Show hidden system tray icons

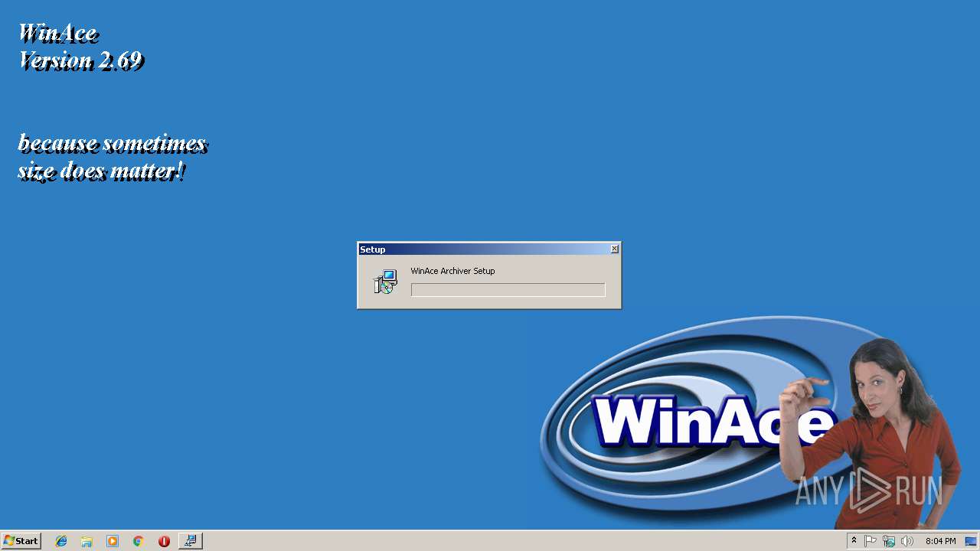tap(854, 541)
